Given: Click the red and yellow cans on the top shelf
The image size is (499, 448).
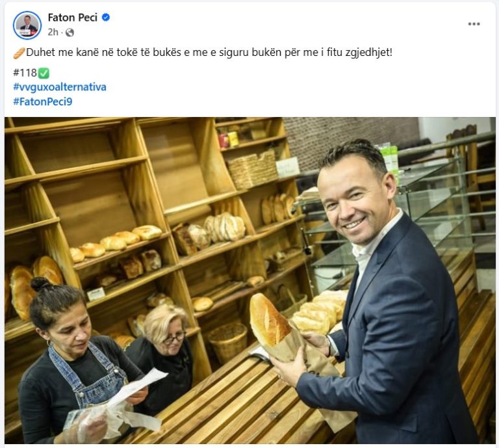Looking at the screenshot, I should (x=228, y=139).
